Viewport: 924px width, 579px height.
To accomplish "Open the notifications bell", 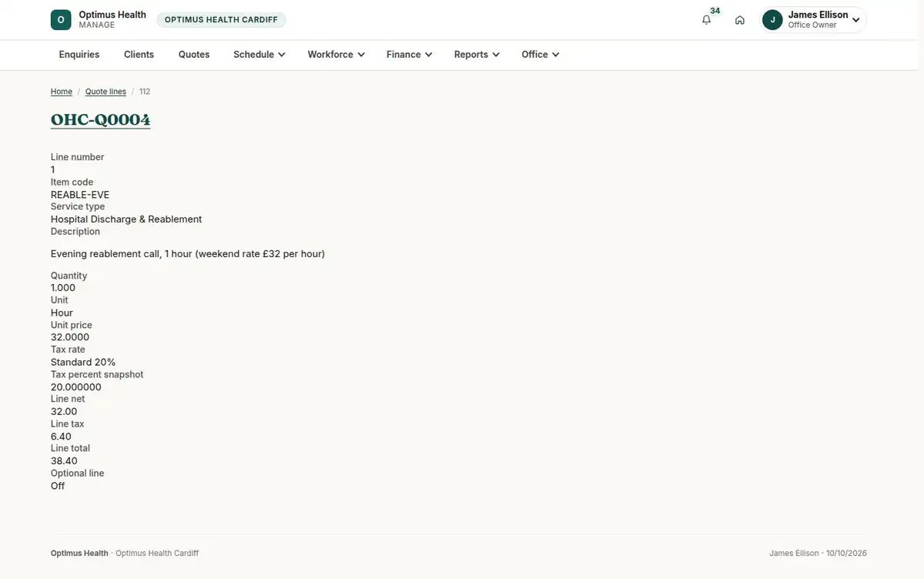I will pos(706,20).
